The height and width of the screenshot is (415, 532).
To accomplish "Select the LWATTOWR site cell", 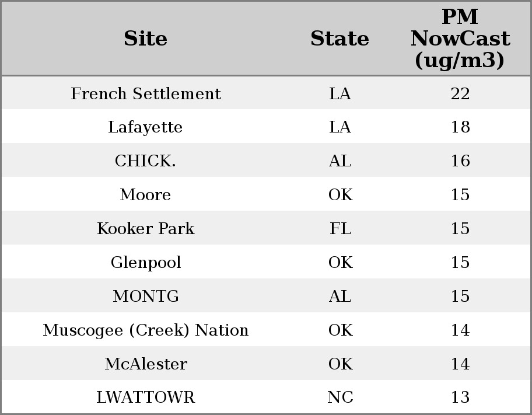I will click(x=145, y=397).
